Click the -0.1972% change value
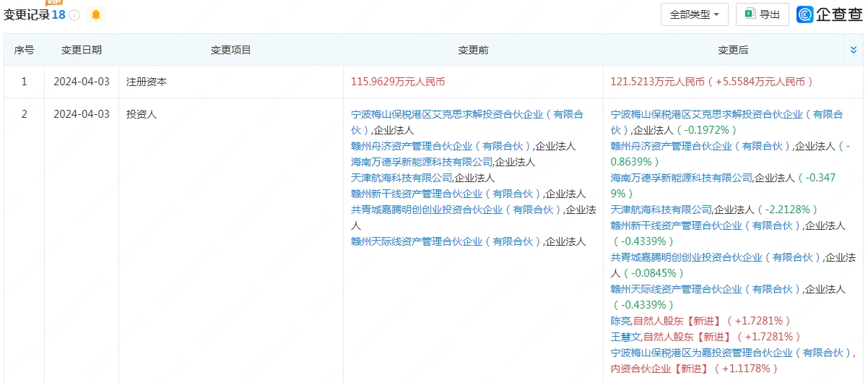 [x=708, y=130]
